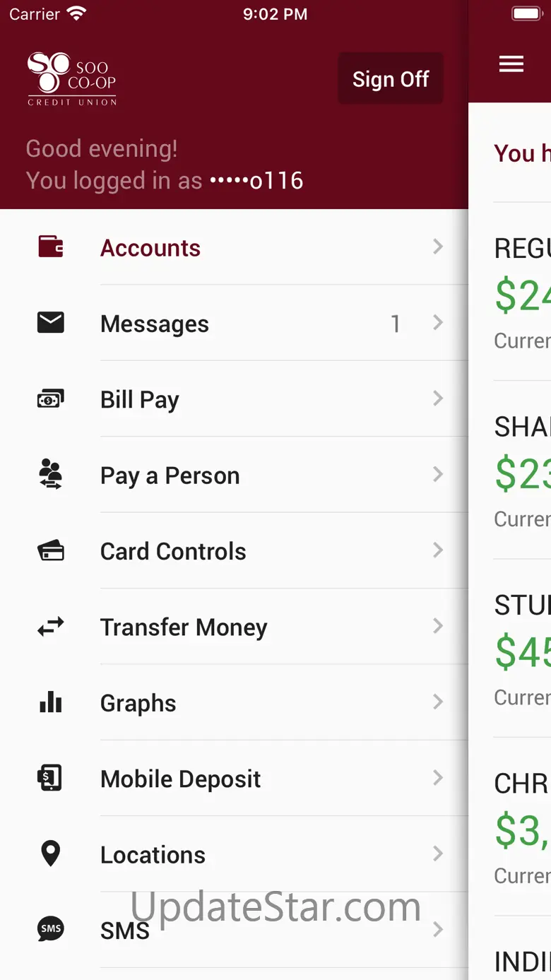Image resolution: width=551 pixels, height=980 pixels.
Task: Open the Pay a Person menu item
Action: (x=170, y=476)
